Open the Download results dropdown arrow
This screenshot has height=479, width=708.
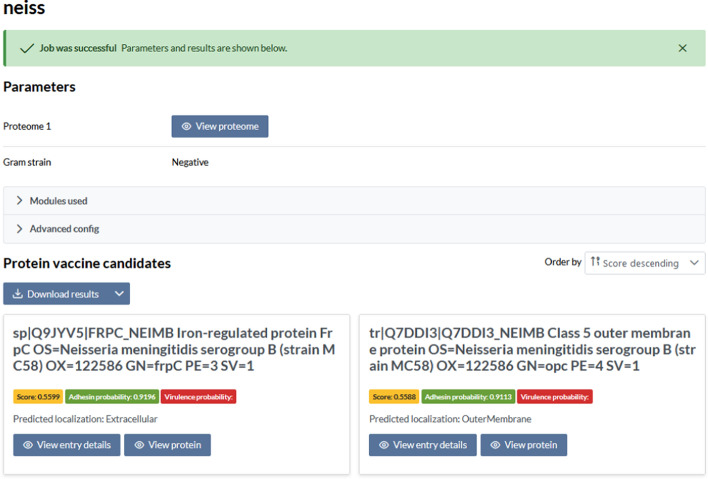[x=119, y=294]
